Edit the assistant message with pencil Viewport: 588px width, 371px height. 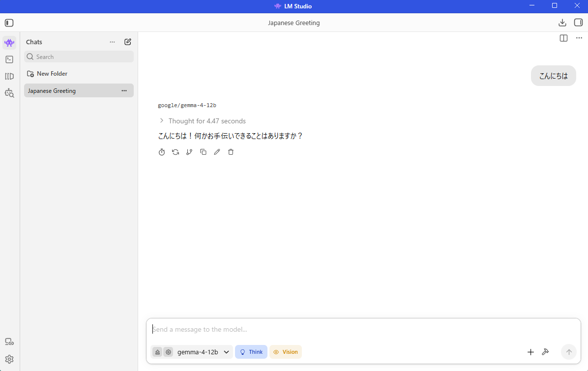(x=217, y=152)
